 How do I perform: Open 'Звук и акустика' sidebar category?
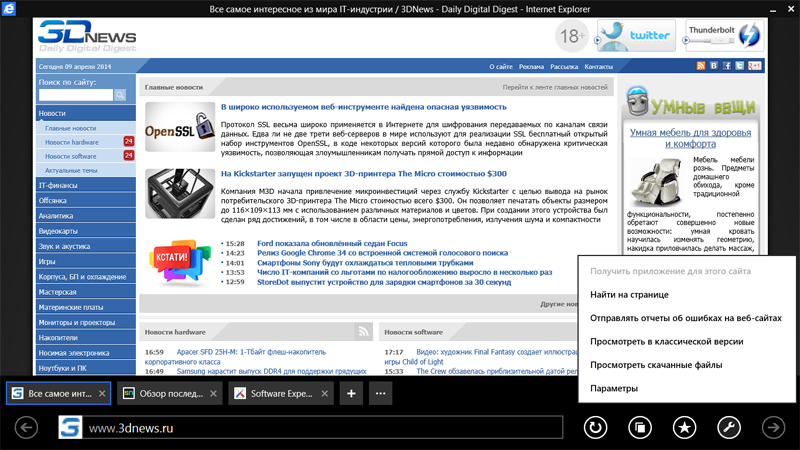click(86, 246)
